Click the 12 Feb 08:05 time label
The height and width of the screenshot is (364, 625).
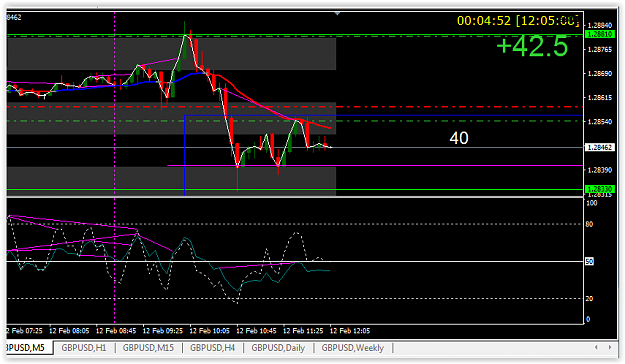[69, 331]
